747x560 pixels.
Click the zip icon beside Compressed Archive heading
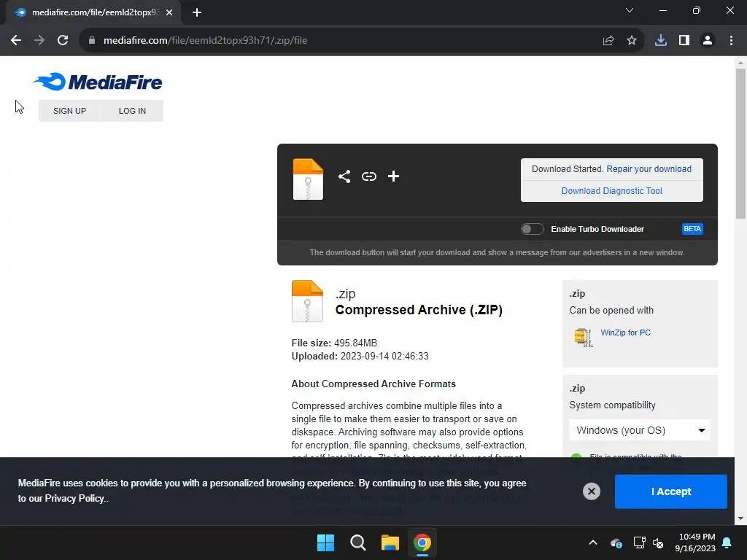tap(307, 301)
